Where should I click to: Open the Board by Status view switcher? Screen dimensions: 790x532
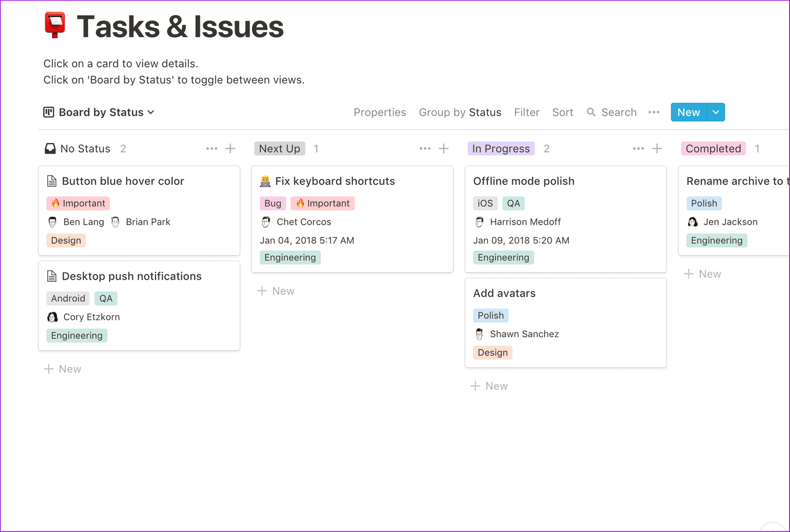coord(99,112)
